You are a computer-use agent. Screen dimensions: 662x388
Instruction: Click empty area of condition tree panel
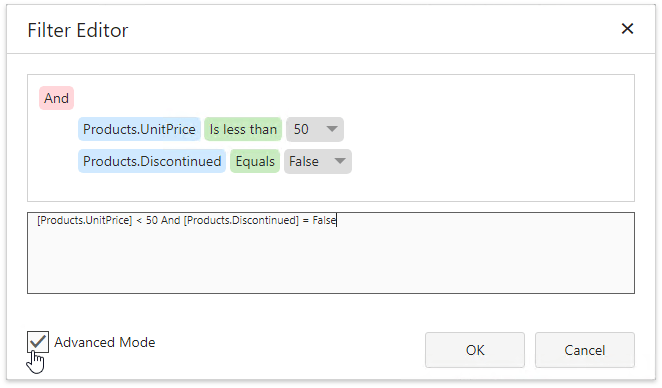(486, 139)
